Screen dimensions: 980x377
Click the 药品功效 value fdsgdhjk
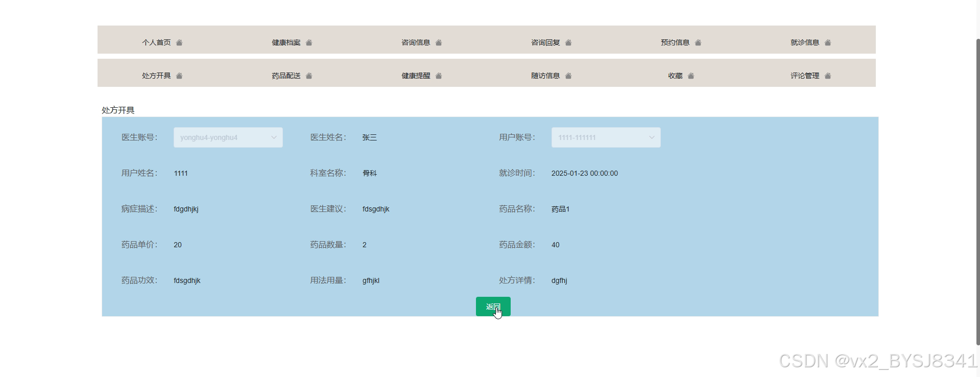(x=187, y=280)
